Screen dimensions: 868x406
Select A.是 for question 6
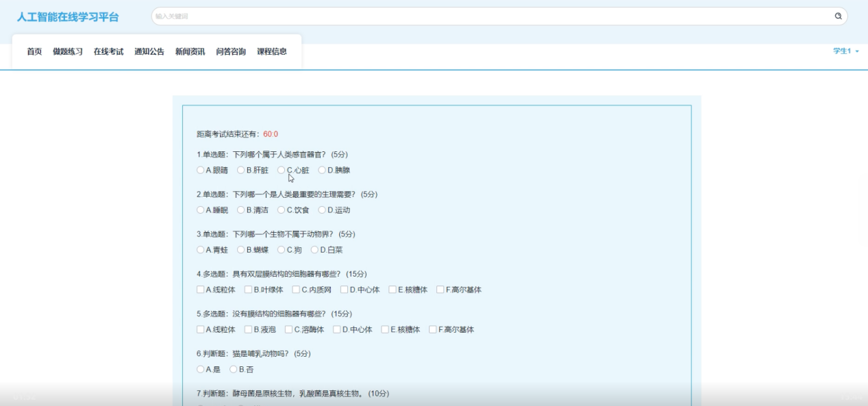(x=201, y=369)
